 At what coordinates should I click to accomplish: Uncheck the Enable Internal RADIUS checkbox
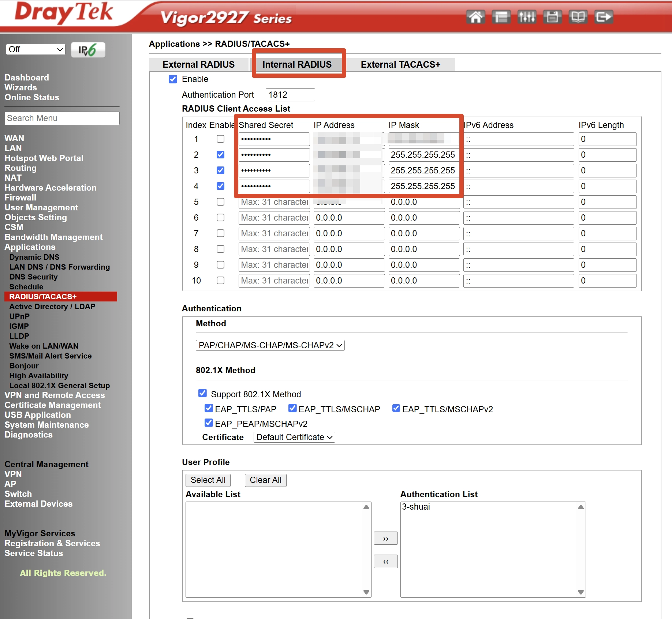pos(173,79)
